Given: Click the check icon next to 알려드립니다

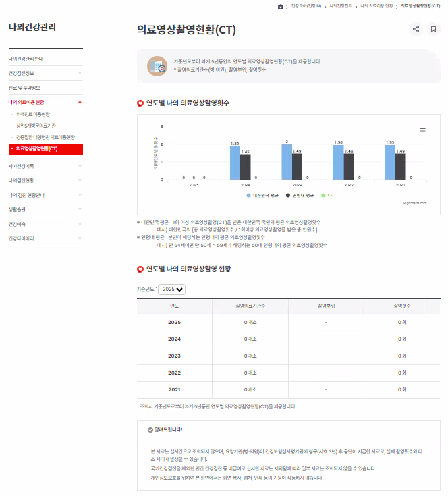Looking at the screenshot, I should 150,429.
